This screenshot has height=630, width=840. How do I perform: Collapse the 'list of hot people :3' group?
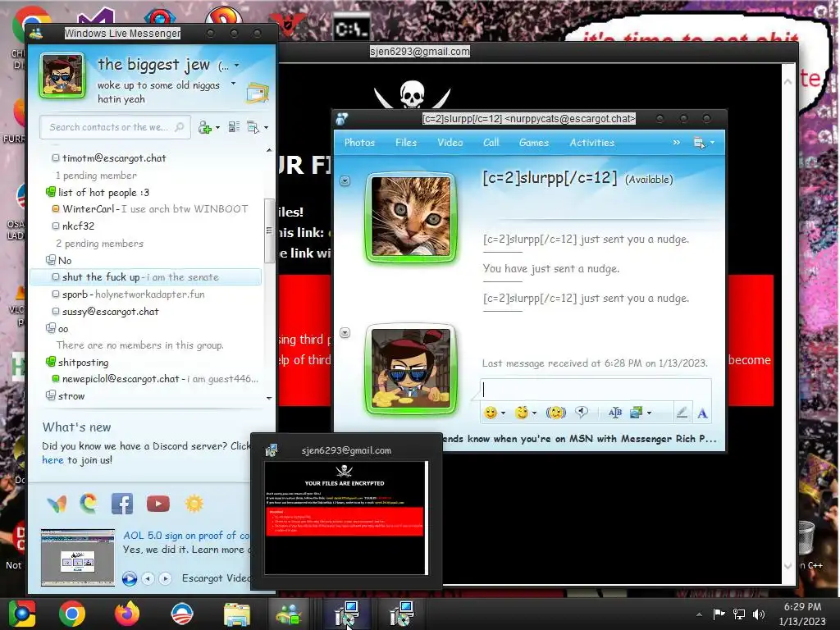[50, 192]
